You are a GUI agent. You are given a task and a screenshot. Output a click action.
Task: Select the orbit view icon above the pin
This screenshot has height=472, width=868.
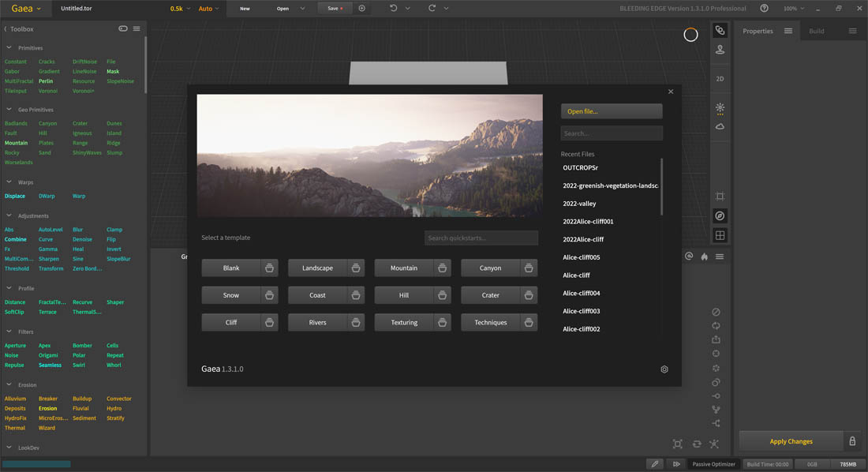click(x=720, y=31)
